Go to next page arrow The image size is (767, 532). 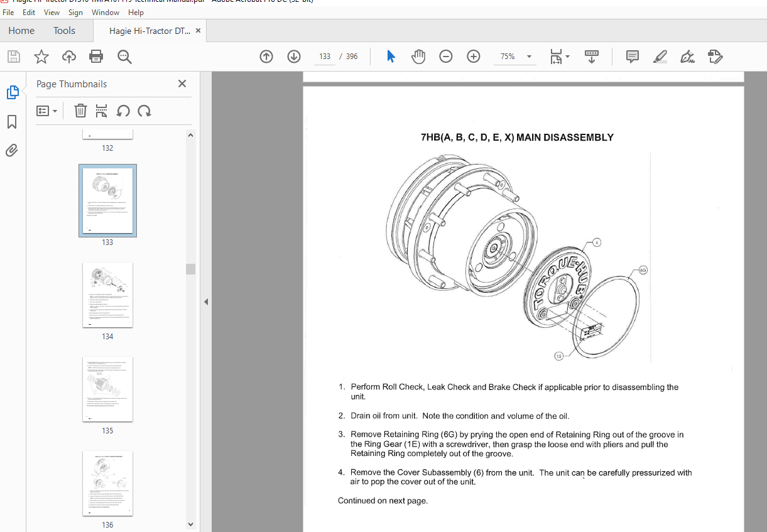[294, 57]
